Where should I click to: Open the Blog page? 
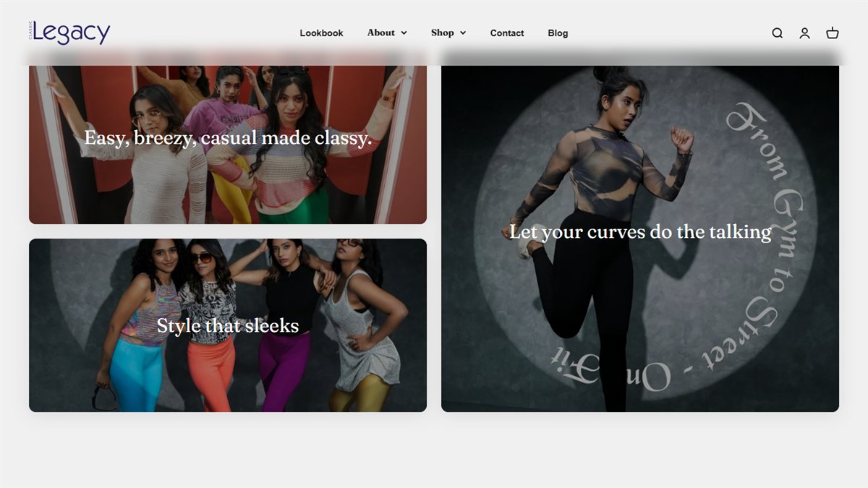[x=558, y=33]
